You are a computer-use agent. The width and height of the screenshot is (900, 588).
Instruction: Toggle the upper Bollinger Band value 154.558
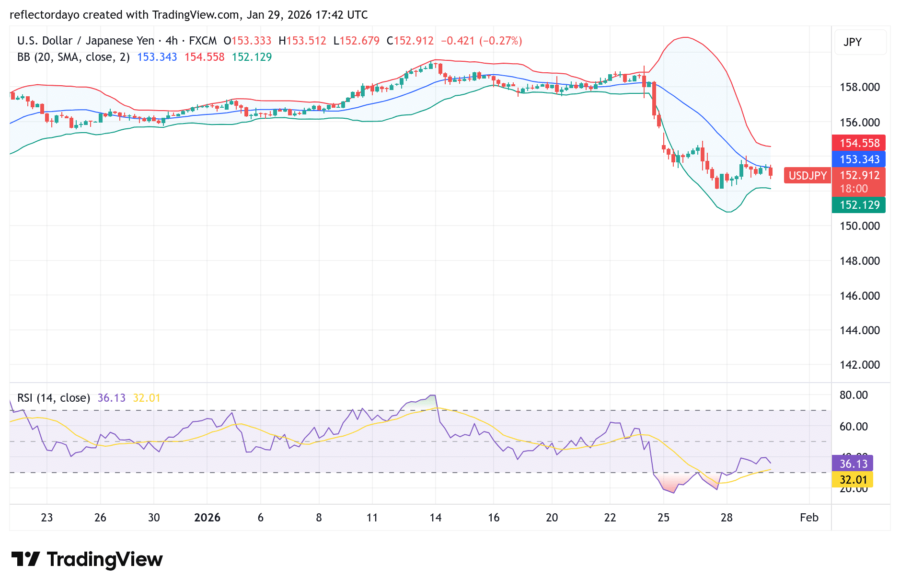tap(860, 143)
